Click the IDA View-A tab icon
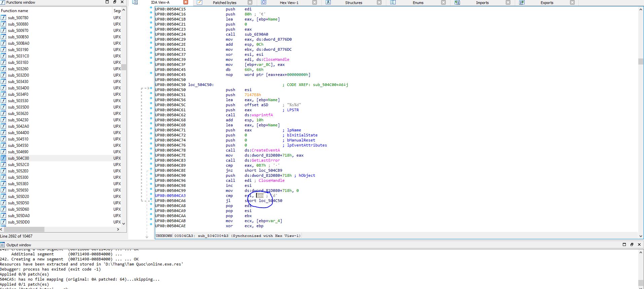This screenshot has width=644, height=289. [135, 2]
